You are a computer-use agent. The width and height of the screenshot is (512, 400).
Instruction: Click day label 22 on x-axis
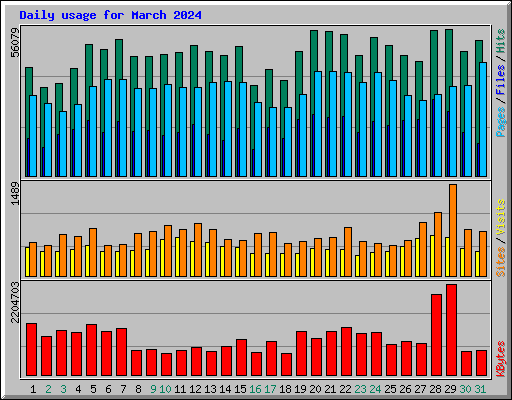345,389
